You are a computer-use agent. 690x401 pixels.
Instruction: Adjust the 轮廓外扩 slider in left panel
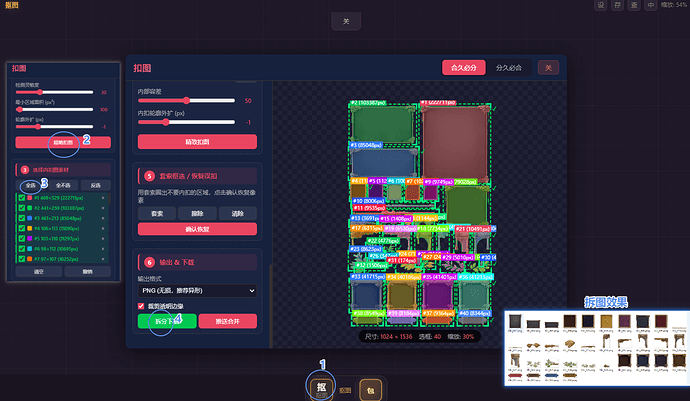pos(55,127)
